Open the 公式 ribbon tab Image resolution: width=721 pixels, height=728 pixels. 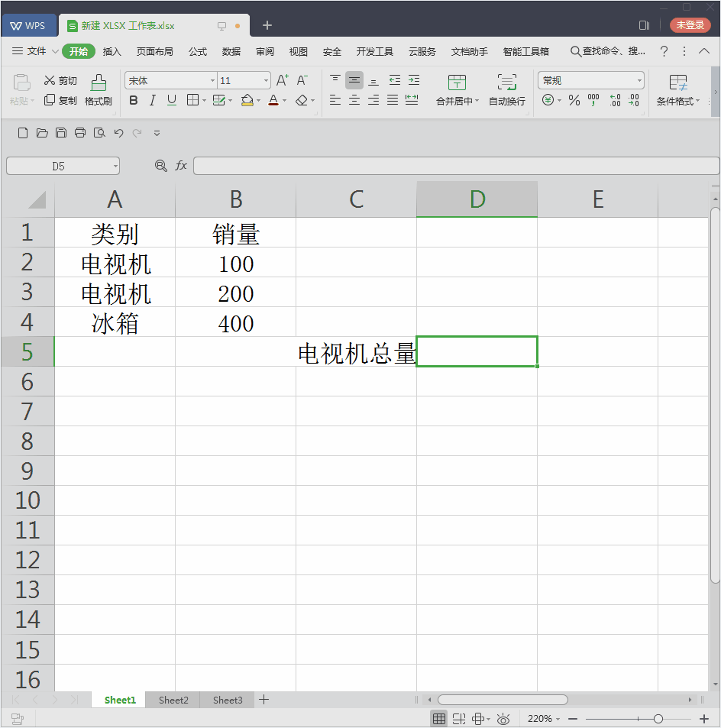[x=198, y=51]
